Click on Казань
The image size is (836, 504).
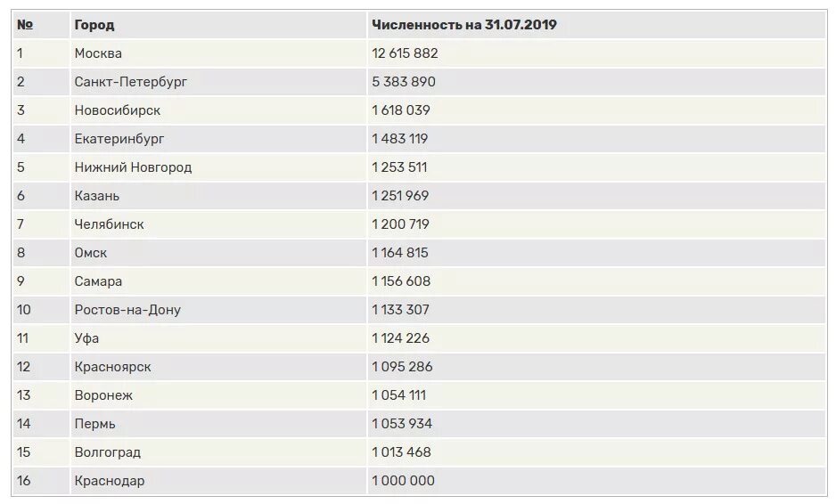[97, 196]
